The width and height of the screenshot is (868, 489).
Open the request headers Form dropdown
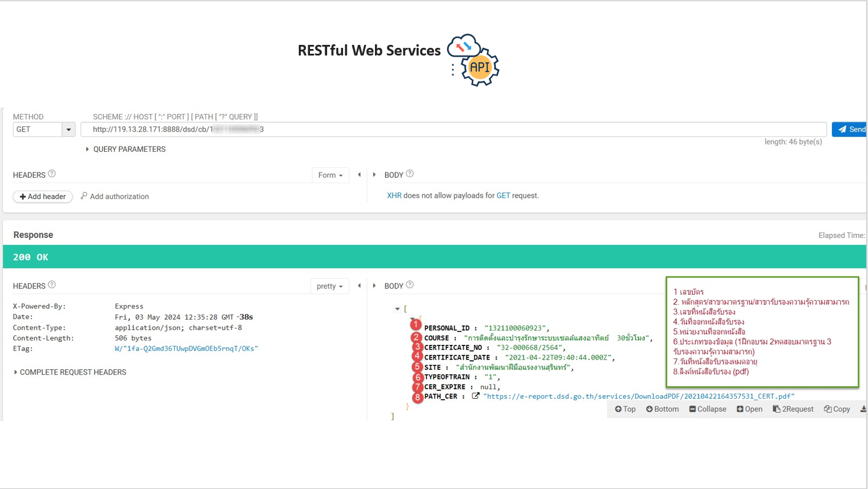tap(330, 175)
